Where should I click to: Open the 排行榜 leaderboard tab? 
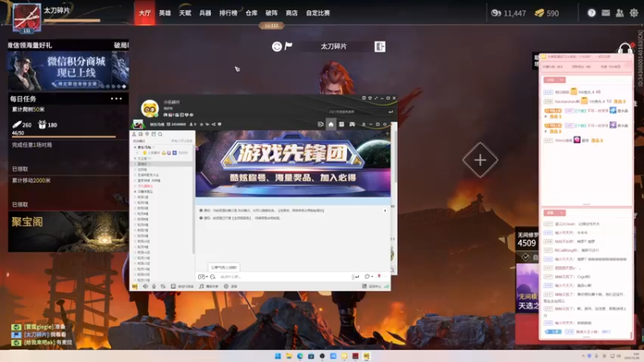(229, 13)
